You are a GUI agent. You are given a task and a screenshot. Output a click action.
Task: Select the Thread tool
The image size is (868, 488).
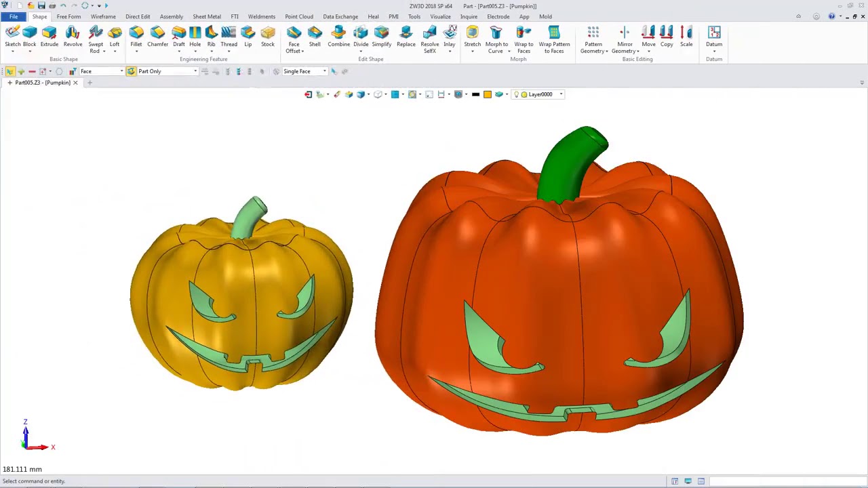click(229, 37)
